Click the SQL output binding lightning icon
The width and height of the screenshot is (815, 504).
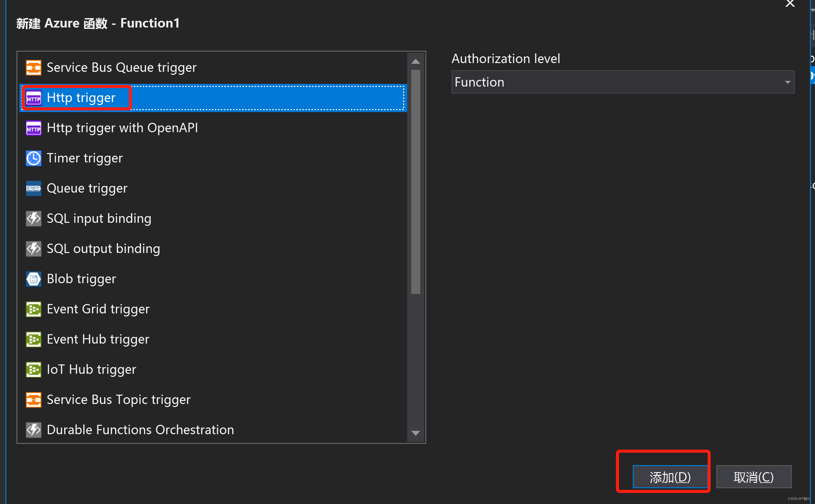click(34, 249)
